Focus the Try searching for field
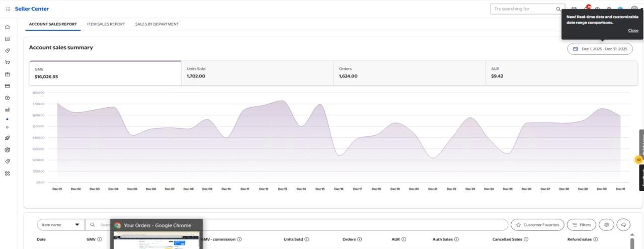Viewport: 644px width, 249px height. pyautogui.click(x=523, y=9)
